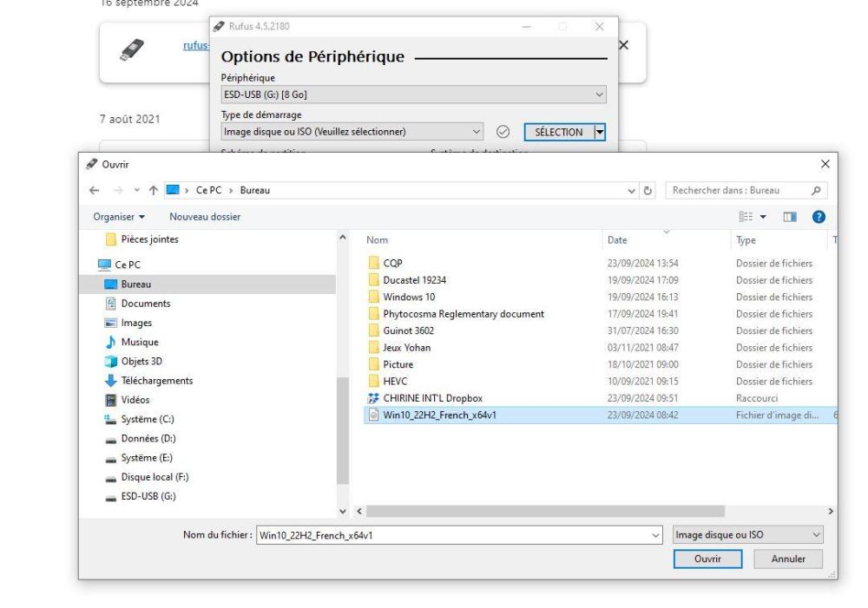
Task: Click the Rechercher dans Bureau search field
Action: pyautogui.click(x=742, y=190)
